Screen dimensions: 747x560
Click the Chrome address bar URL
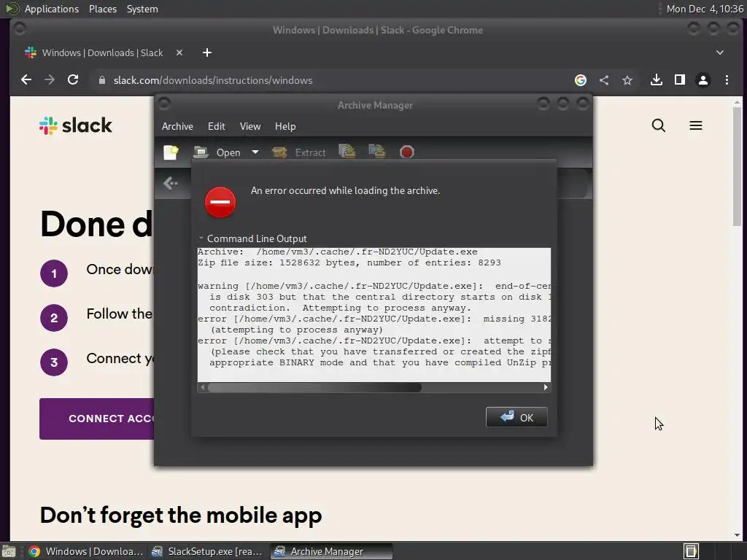213,80
